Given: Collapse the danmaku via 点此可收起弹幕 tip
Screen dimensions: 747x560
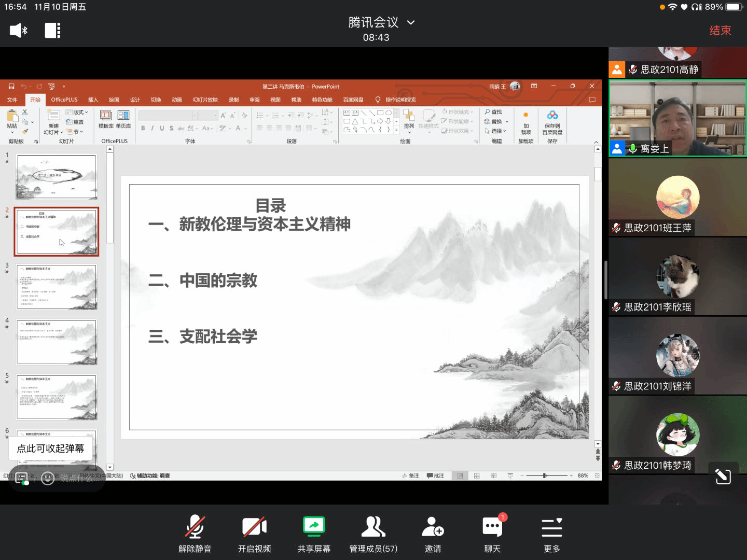Looking at the screenshot, I should pyautogui.click(x=50, y=449).
